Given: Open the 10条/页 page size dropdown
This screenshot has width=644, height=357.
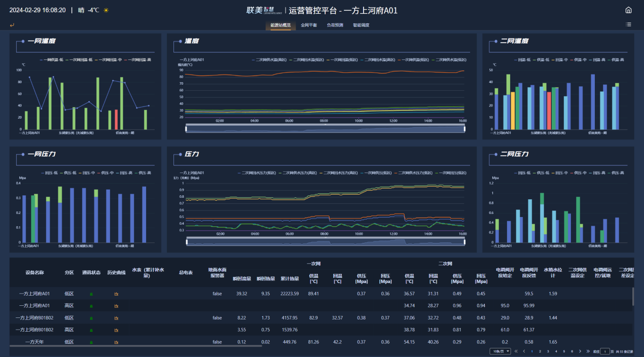Looking at the screenshot, I should pyautogui.click(x=499, y=351).
